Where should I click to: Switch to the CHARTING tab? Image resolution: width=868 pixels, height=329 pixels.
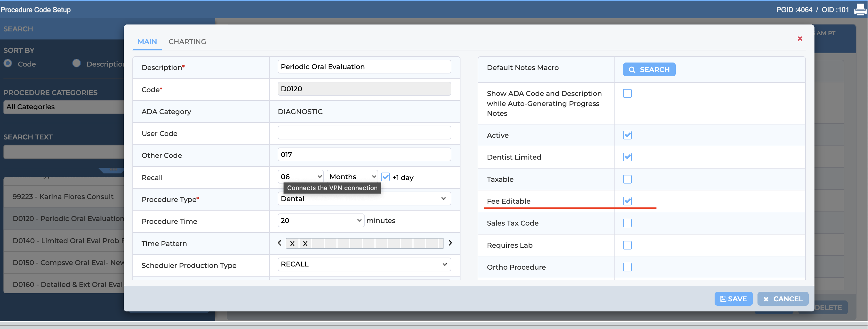pyautogui.click(x=187, y=41)
